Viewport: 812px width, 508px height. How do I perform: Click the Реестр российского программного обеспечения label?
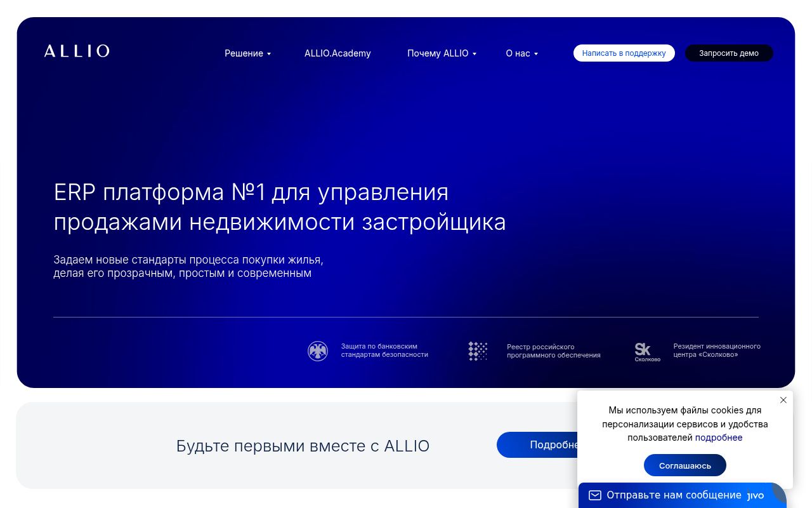pos(553,351)
